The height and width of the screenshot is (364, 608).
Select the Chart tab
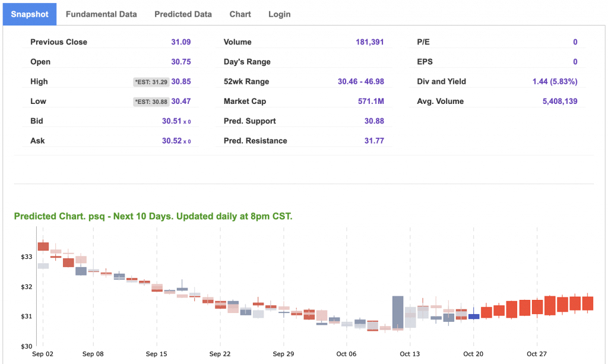240,14
